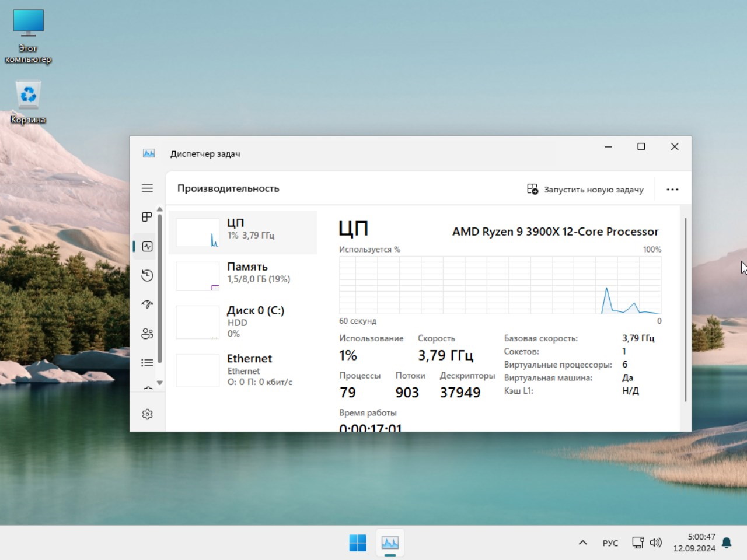Go to the Processes page icon
The height and width of the screenshot is (560, 747).
147,217
